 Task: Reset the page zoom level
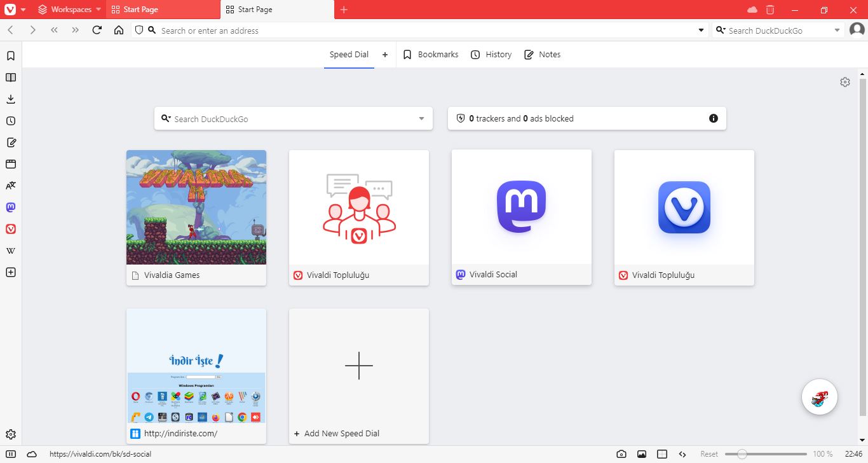[709, 454]
